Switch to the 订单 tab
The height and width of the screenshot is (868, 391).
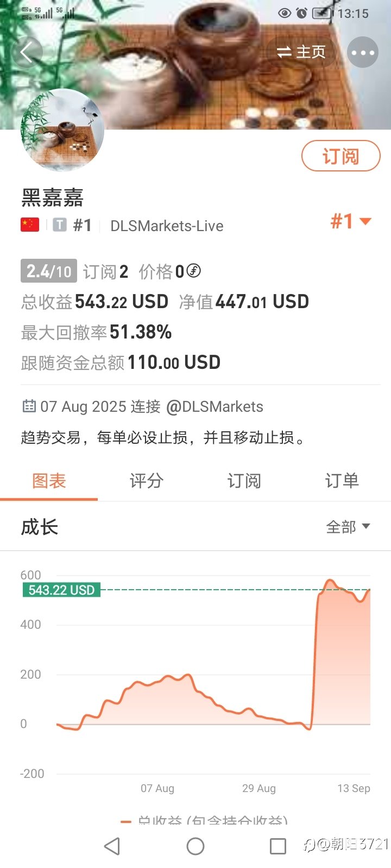342,481
